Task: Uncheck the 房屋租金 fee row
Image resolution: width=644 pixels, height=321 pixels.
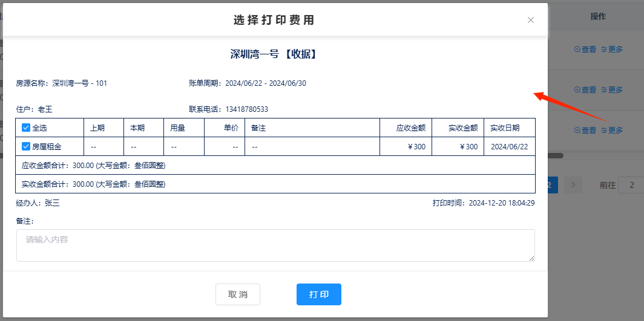Action: (26, 146)
